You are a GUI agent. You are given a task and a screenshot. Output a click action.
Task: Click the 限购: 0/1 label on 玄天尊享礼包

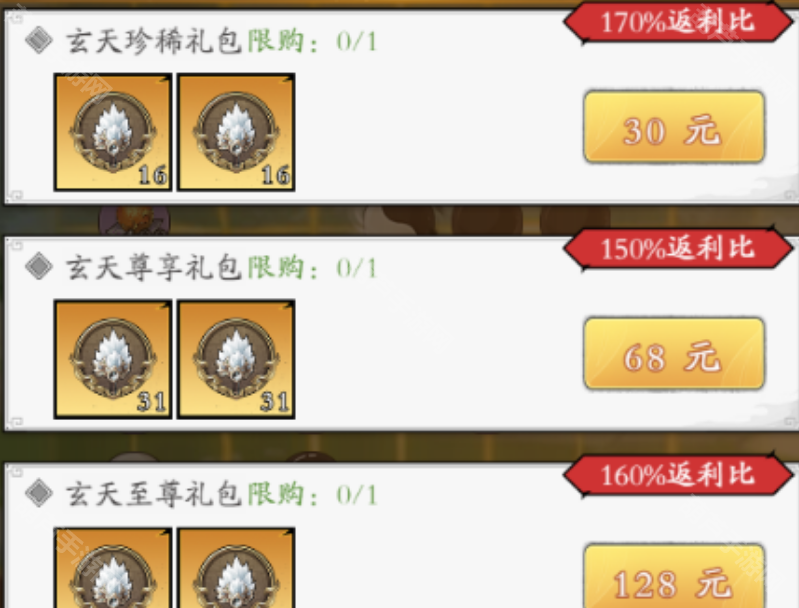click(312, 267)
